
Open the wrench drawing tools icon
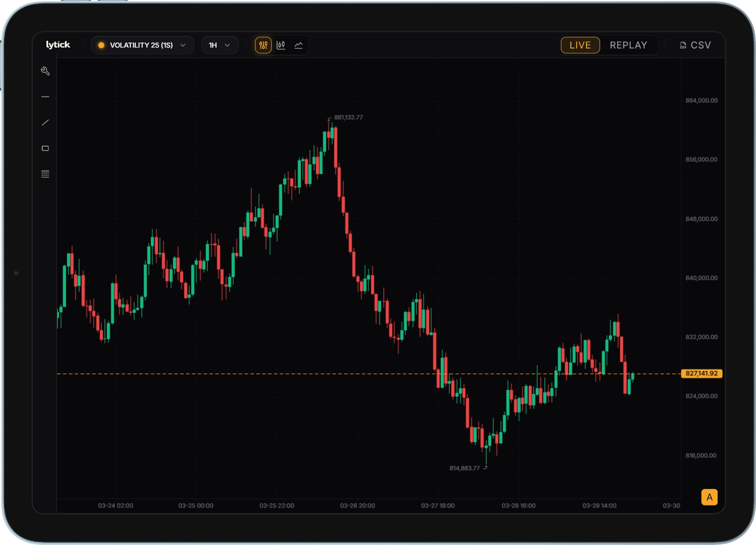coord(45,71)
